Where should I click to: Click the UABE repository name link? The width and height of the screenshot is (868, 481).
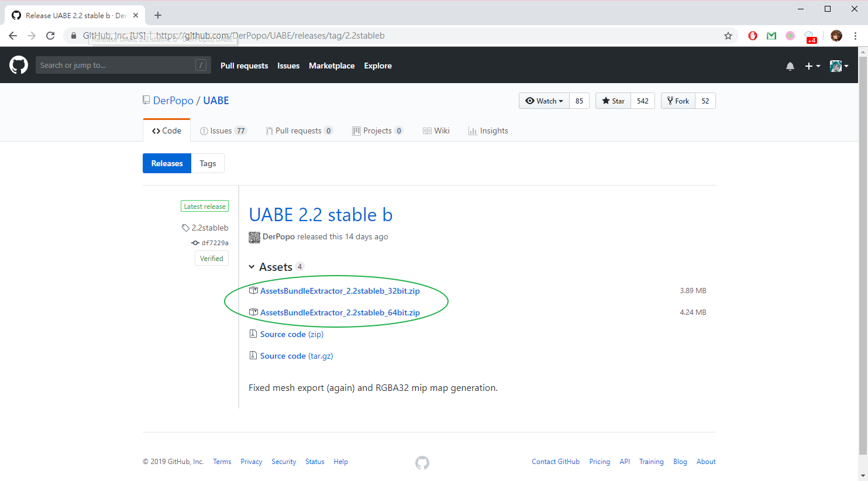point(216,101)
